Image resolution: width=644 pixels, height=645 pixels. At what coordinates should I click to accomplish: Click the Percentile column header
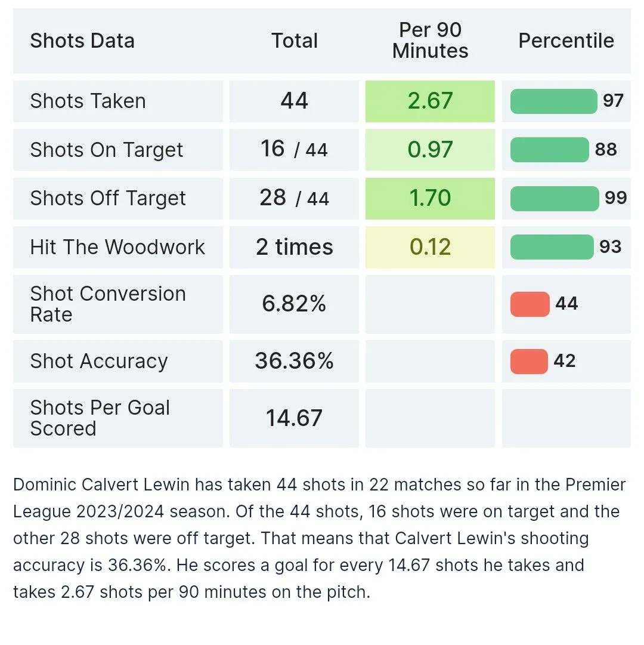click(x=566, y=41)
